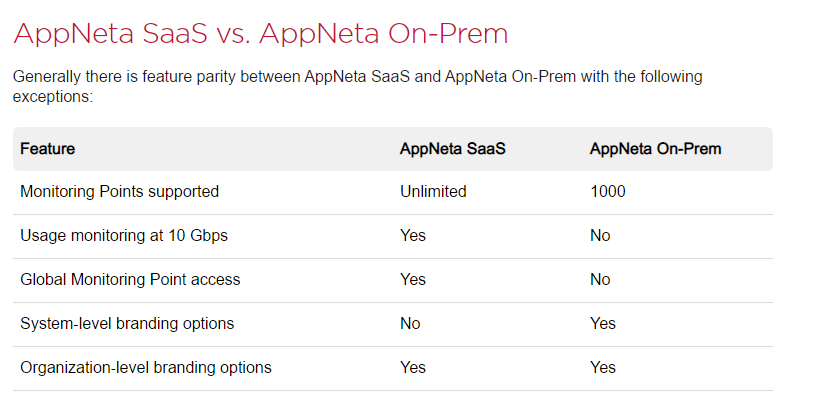Click On-Prem "No" for 10 Gbps usage monitoring
This screenshot has height=410, width=815.
coord(600,235)
